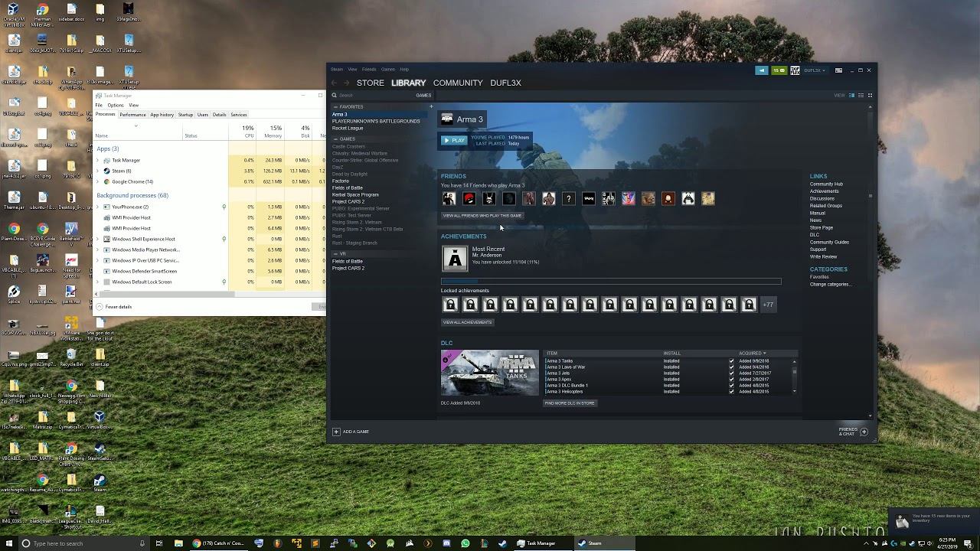Click the Arma 3 Tanks DLC banner
The width and height of the screenshot is (980, 551).
tap(490, 373)
